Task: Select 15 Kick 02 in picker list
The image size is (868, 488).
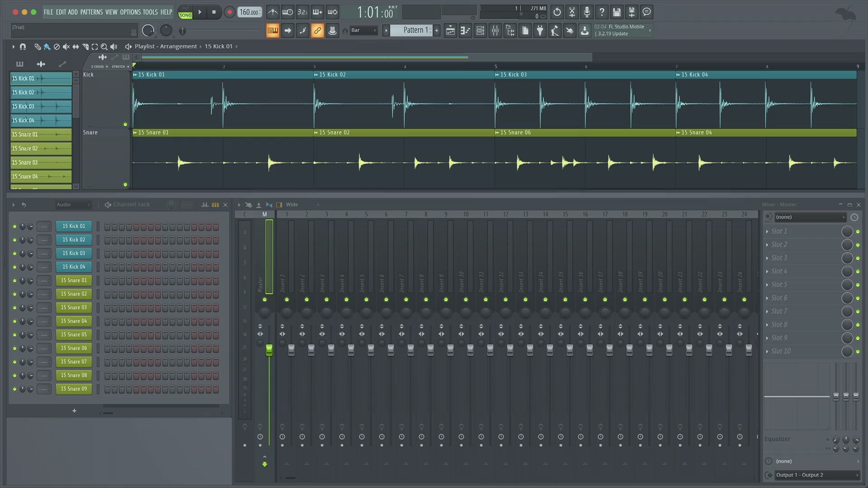Action: (41, 92)
